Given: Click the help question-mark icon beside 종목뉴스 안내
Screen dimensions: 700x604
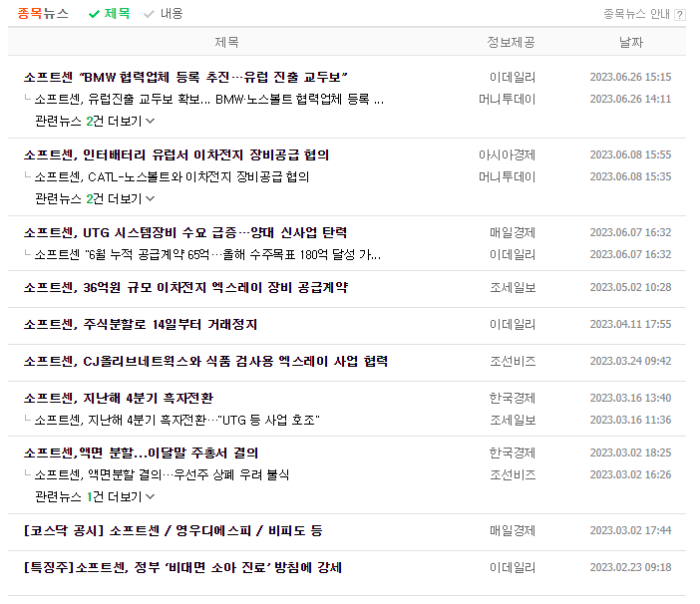Looking at the screenshot, I should click(679, 15).
